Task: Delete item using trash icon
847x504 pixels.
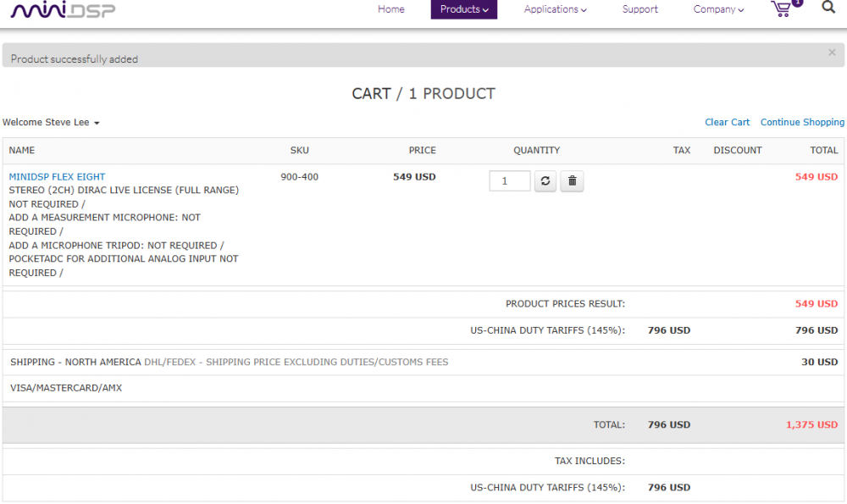Action: click(572, 181)
